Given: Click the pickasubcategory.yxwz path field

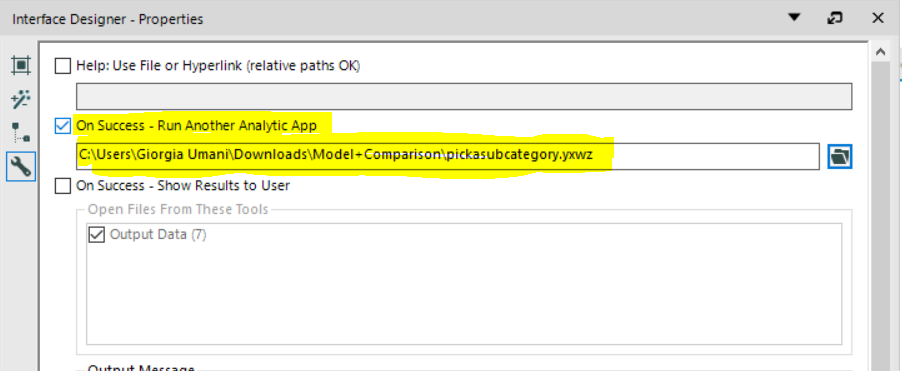Looking at the screenshot, I should click(x=448, y=156).
